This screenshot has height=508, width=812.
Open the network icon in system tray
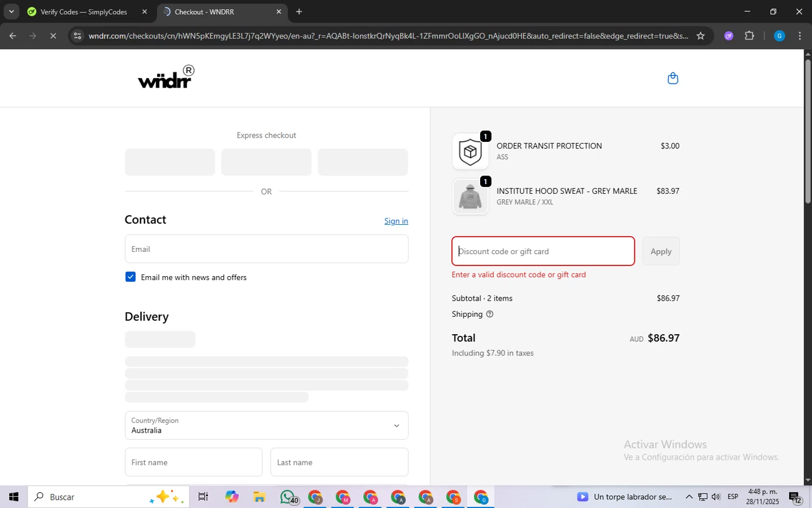[x=703, y=497]
